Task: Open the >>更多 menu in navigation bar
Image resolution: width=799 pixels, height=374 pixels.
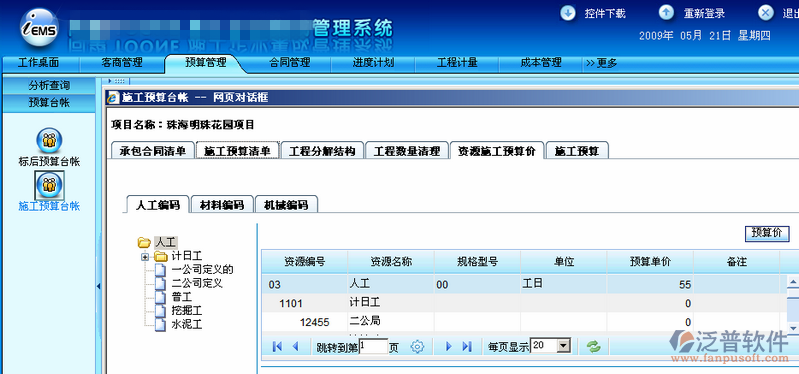Action: [x=601, y=63]
